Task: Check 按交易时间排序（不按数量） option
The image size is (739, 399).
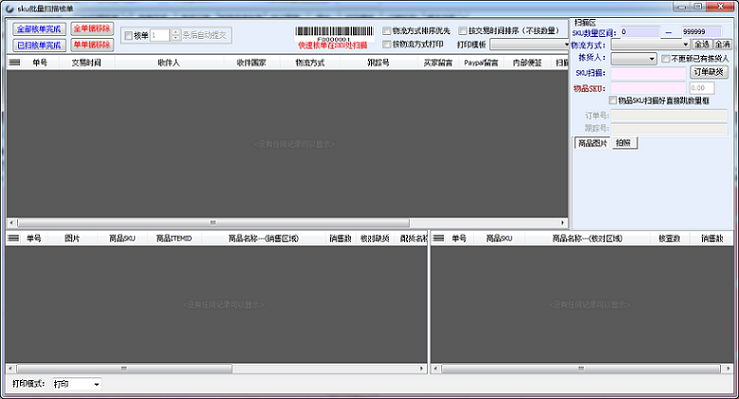Action: (x=462, y=31)
